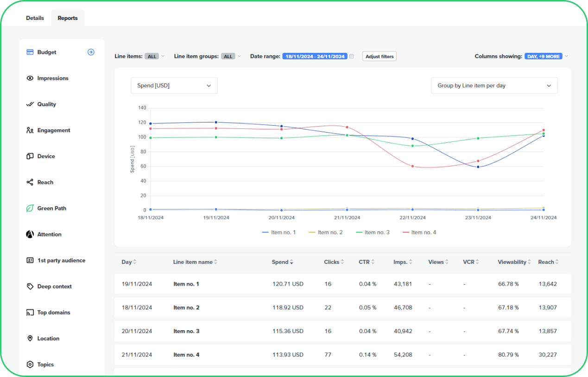Click the Adjust filters button
The image size is (588, 377).
click(379, 57)
